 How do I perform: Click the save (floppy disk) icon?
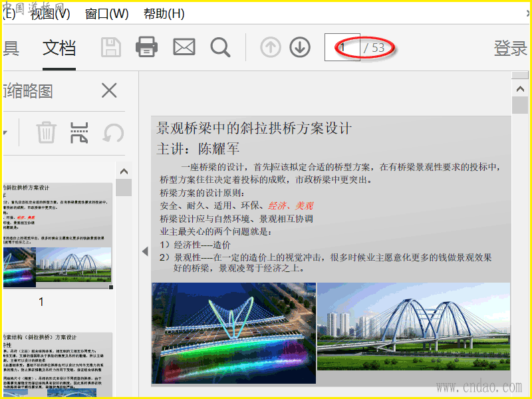point(111,47)
